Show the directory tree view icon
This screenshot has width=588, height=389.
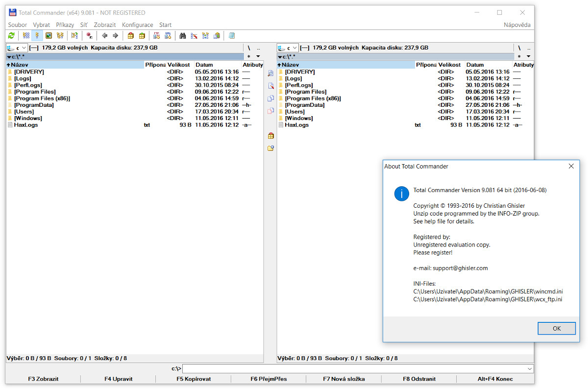60,35
